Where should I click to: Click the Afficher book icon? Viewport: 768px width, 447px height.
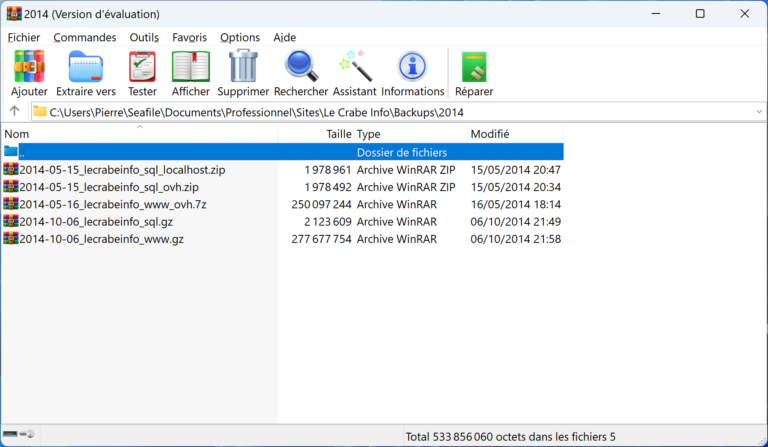point(190,68)
